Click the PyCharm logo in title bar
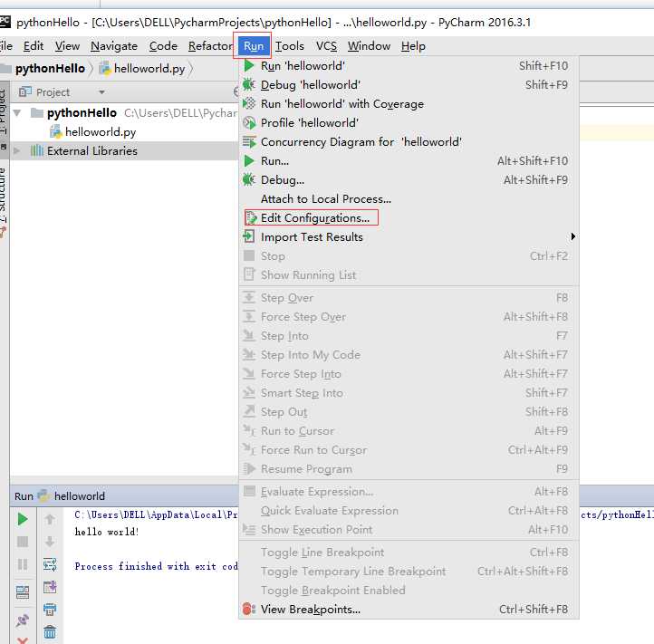654x644 pixels. [5, 22]
